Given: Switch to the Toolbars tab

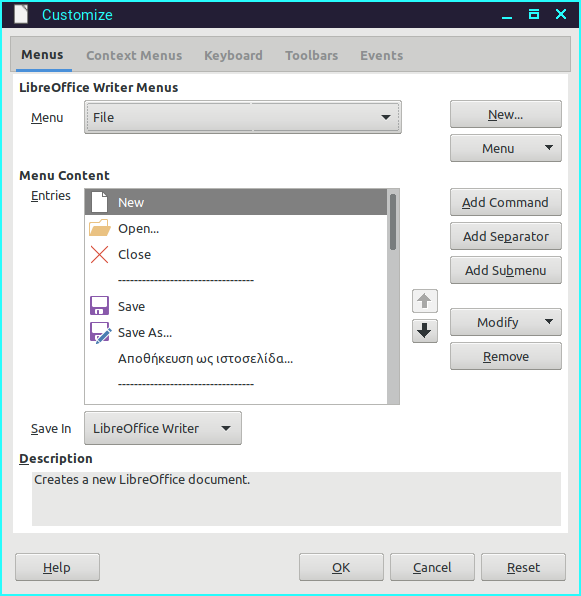Looking at the screenshot, I should pyautogui.click(x=312, y=55).
